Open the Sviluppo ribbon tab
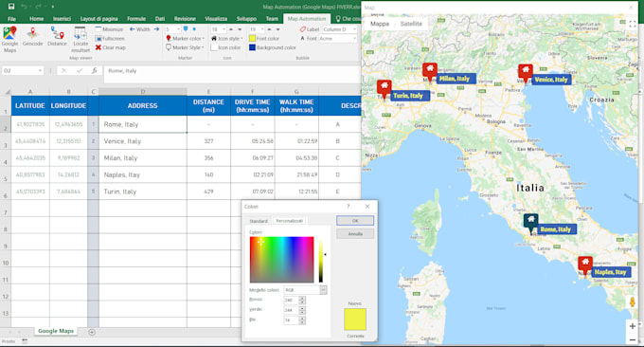The width and height of the screenshot is (644, 347). (x=246, y=19)
